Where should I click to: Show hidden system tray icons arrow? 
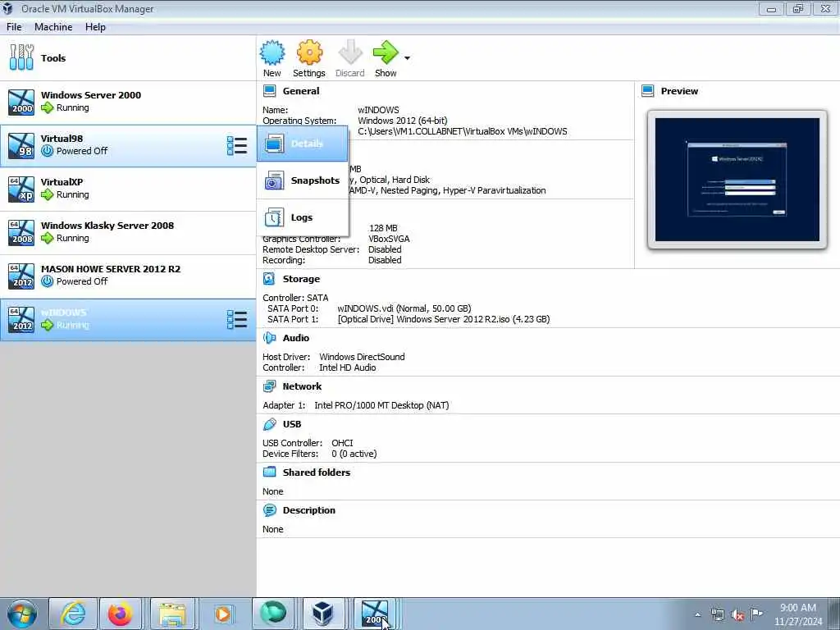point(697,614)
